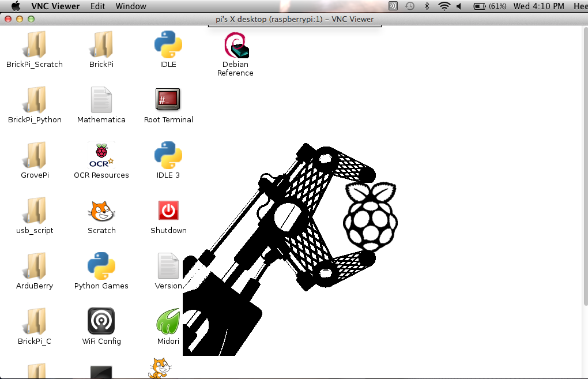Open the Apple menu
The height and width of the screenshot is (379, 588).
tap(16, 6)
